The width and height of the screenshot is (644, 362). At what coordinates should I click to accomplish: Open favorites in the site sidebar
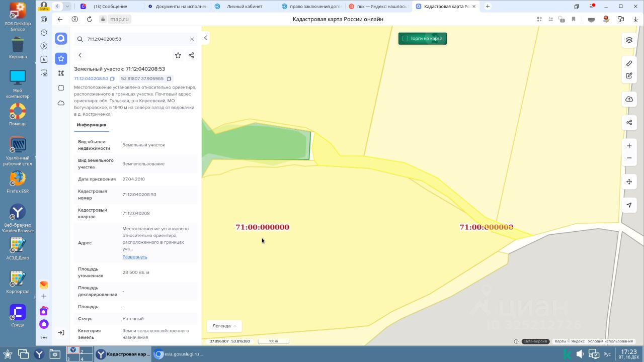(61, 58)
